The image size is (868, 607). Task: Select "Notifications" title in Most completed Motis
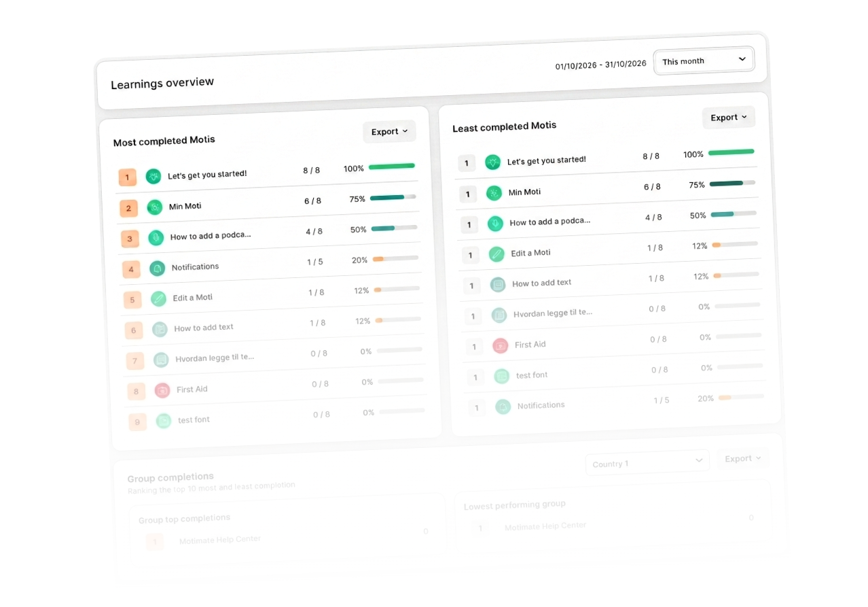(195, 267)
